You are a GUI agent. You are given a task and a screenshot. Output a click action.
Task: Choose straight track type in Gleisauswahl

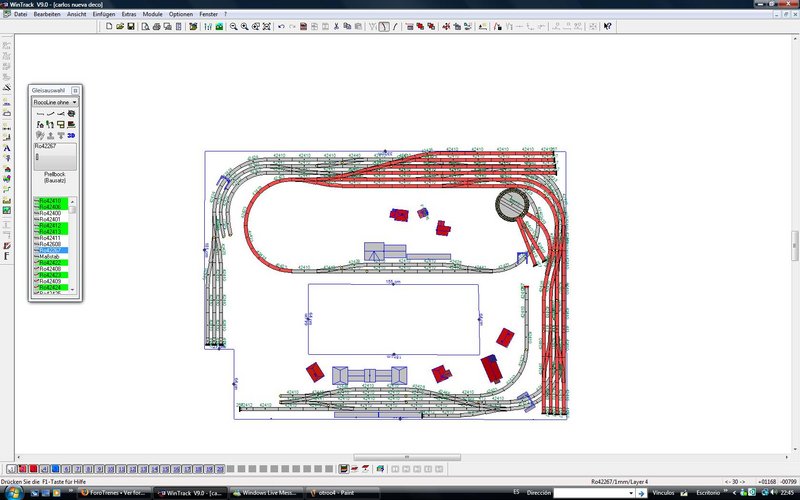click(x=40, y=113)
